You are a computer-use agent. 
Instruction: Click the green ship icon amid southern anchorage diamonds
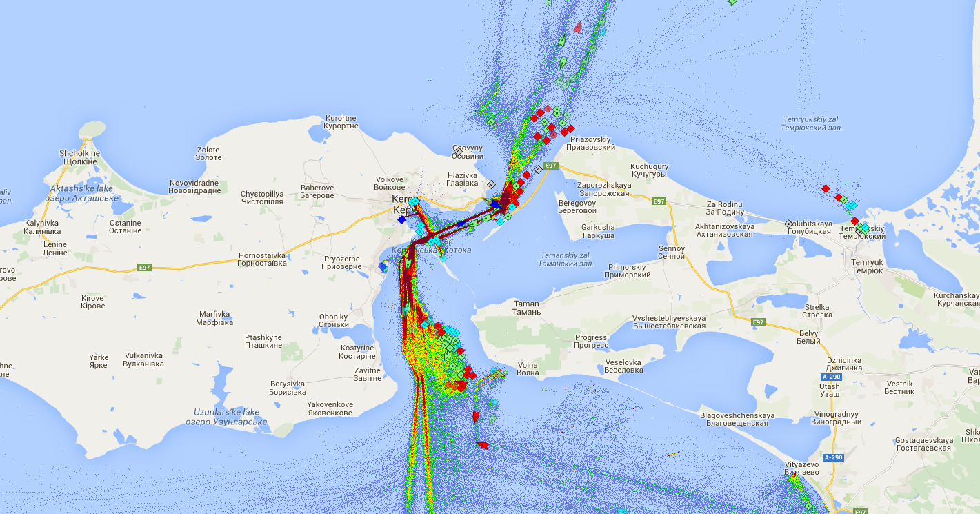point(448,355)
